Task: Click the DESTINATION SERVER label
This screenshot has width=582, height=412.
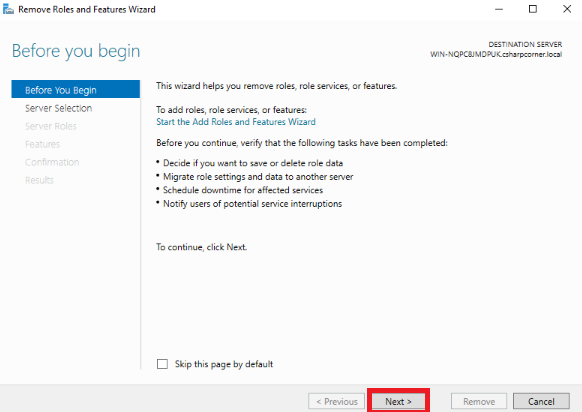Action: pos(525,44)
